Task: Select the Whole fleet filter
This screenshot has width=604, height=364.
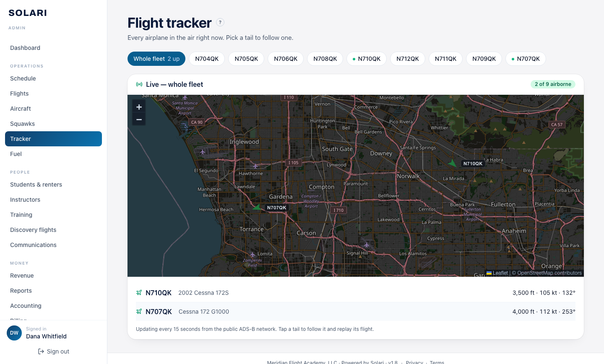Action: coord(156,59)
